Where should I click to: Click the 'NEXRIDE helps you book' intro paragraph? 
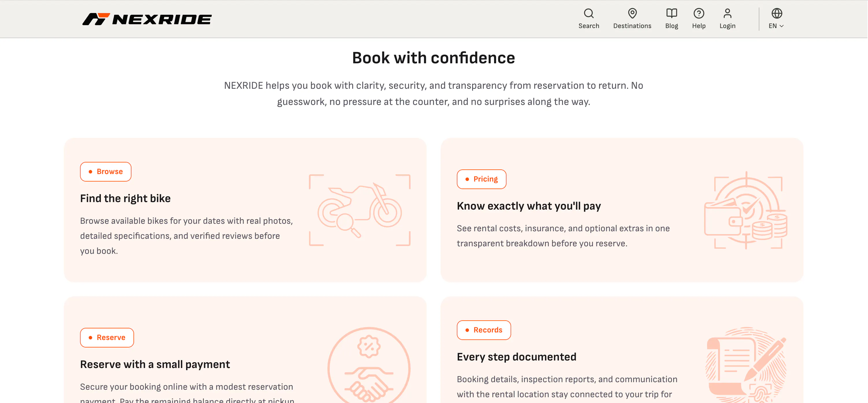point(434,93)
